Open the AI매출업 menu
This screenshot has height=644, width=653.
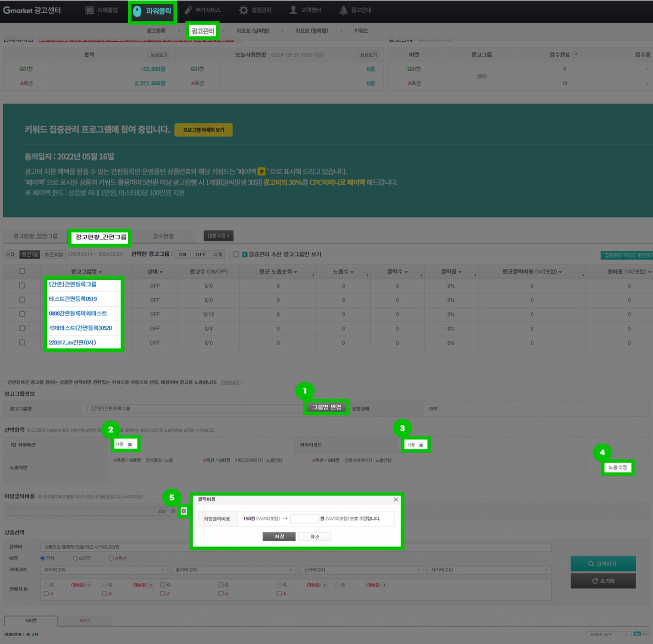[x=101, y=10]
